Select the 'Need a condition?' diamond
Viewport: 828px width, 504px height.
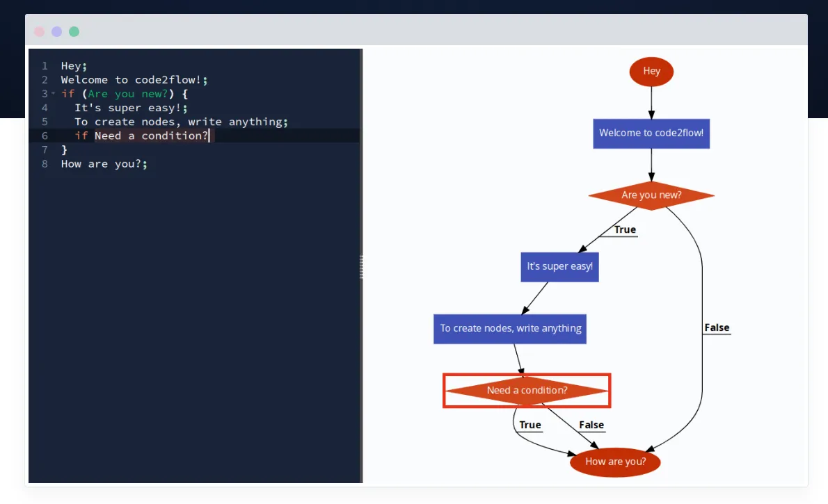527,391
